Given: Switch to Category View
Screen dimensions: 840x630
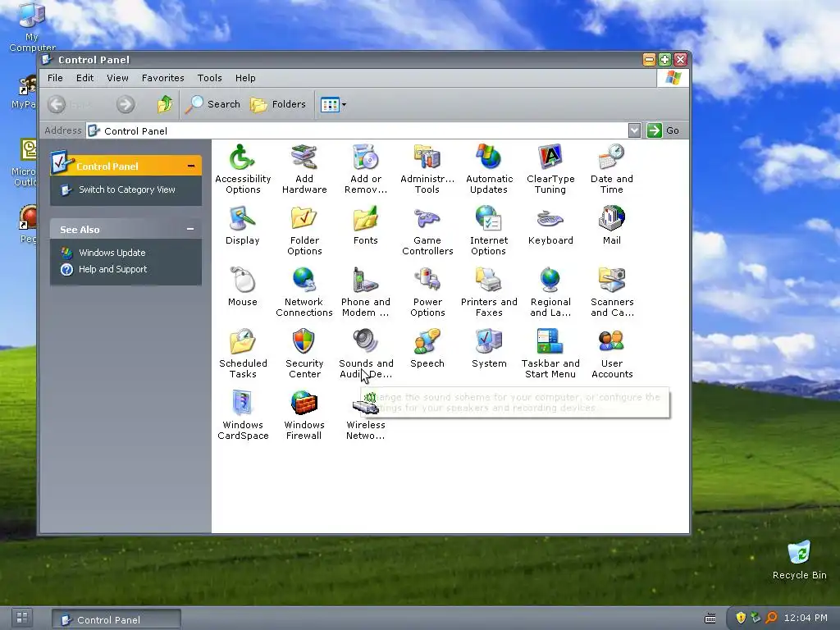Looking at the screenshot, I should pos(127,189).
